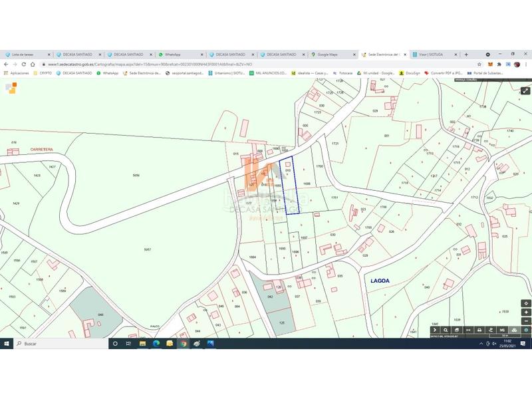This screenshot has height=399, width=532.
Task: Switch to the Google Maps tab
Action: pyautogui.click(x=327, y=55)
